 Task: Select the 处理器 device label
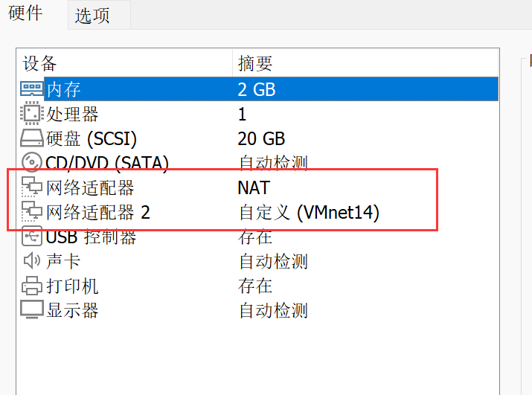coord(72,114)
